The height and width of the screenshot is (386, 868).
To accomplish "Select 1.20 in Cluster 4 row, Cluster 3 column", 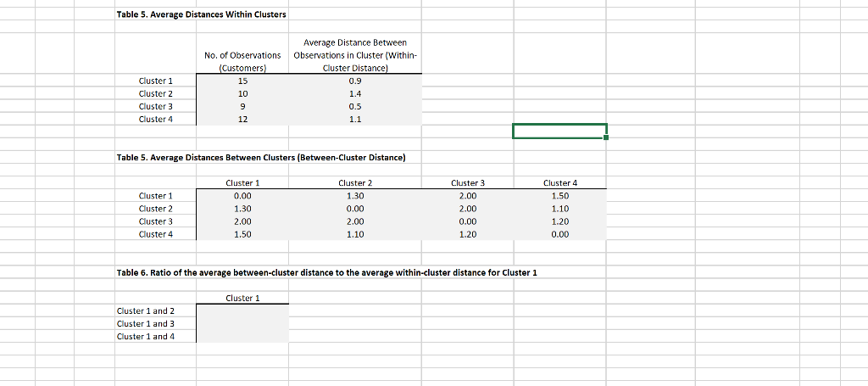I will 468,234.
